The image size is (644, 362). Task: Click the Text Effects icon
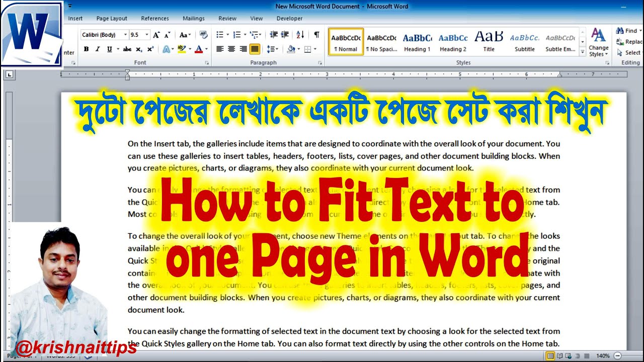tap(166, 49)
